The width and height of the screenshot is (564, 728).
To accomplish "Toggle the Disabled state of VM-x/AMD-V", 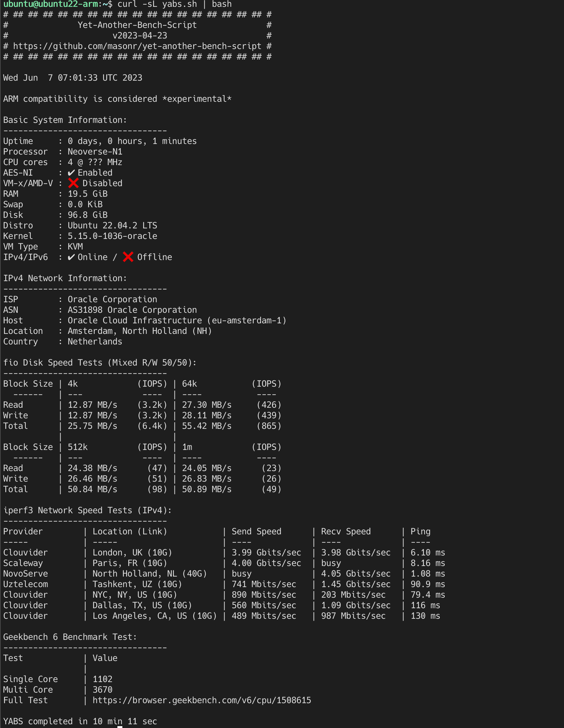I will pos(102,183).
